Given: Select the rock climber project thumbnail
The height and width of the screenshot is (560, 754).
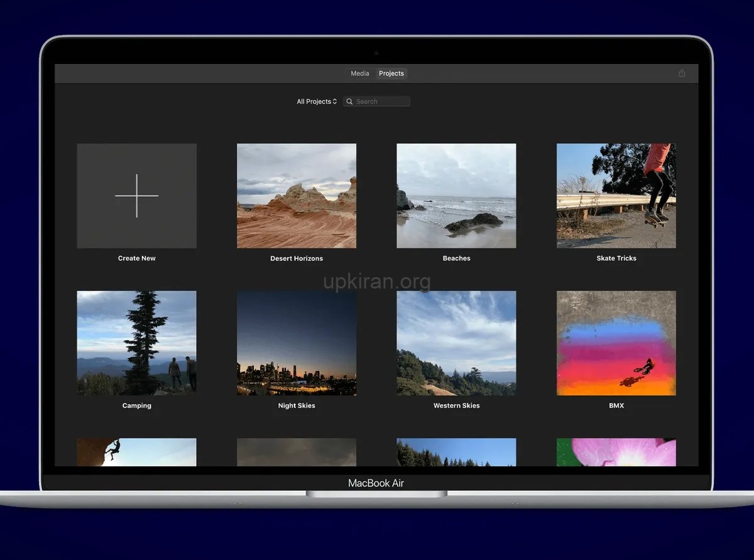Looking at the screenshot, I should pos(136,452).
